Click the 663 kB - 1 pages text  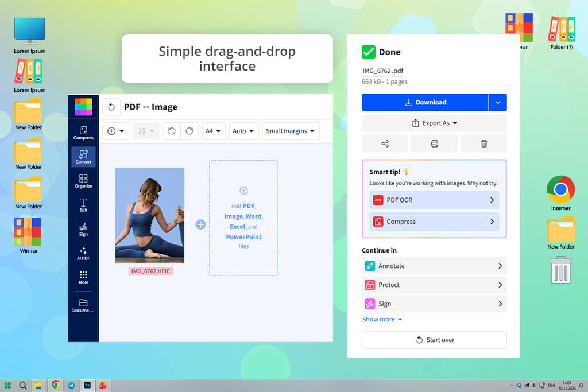pyautogui.click(x=384, y=81)
